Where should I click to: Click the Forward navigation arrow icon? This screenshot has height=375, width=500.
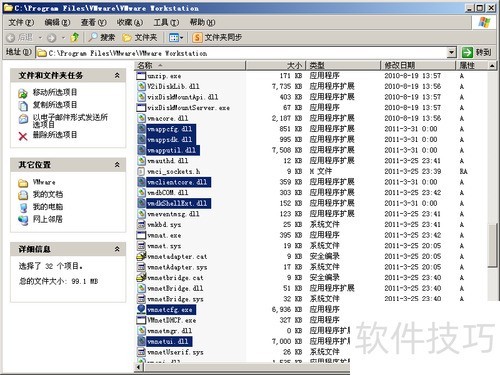51,38
